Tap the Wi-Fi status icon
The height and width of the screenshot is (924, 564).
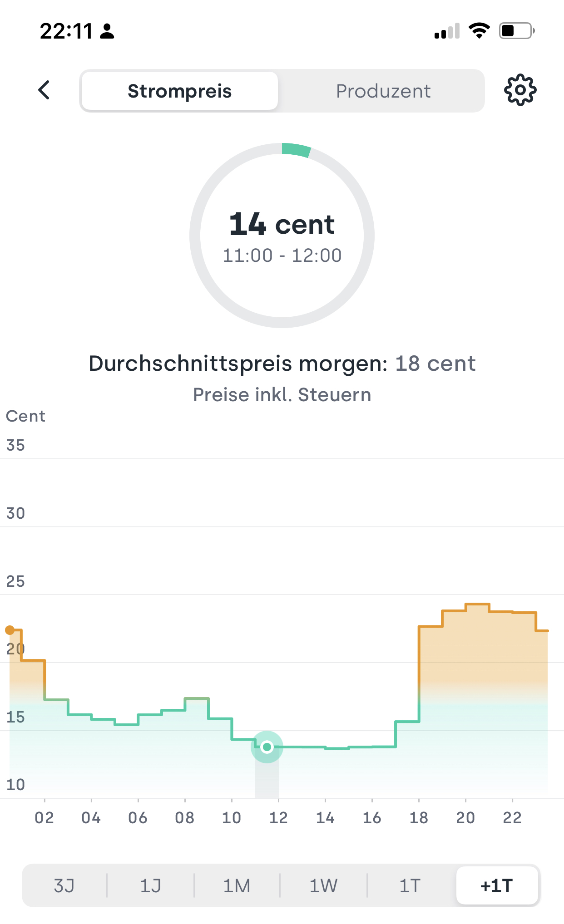479,31
